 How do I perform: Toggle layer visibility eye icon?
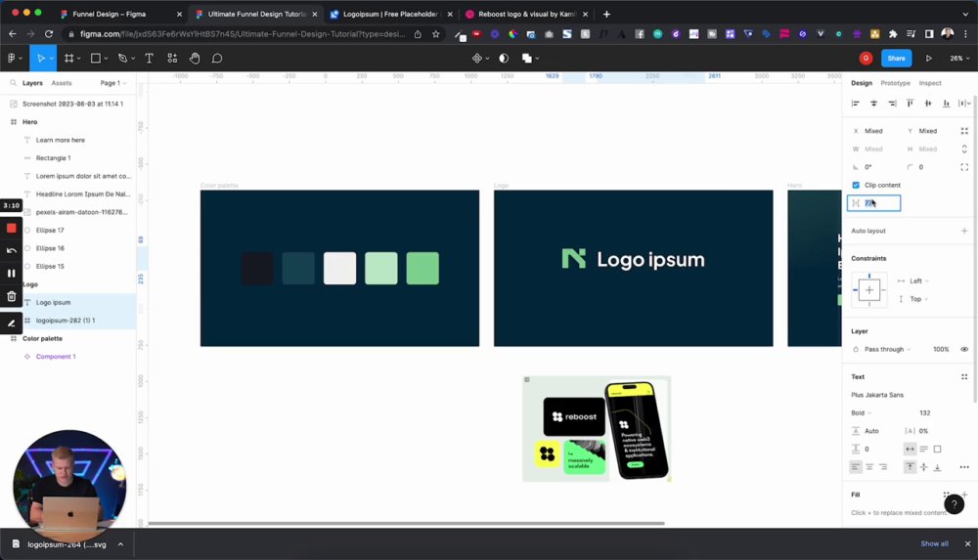(964, 349)
